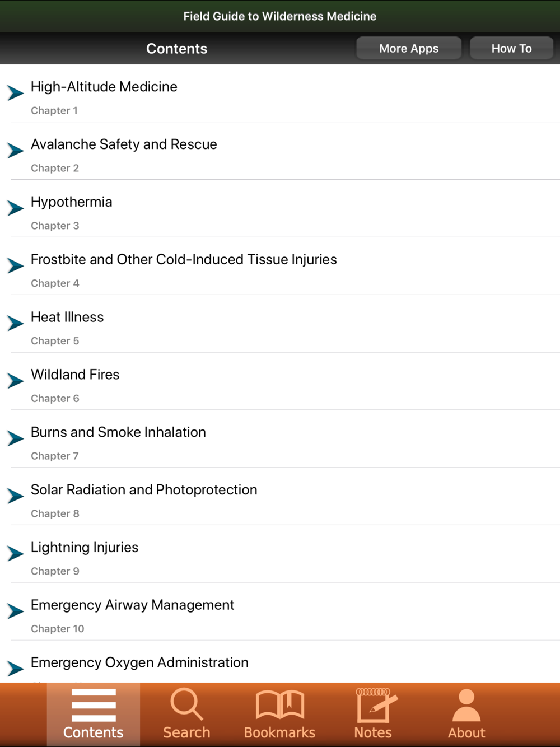Image resolution: width=560 pixels, height=747 pixels.
Task: Open the About person icon
Action: pyautogui.click(x=466, y=705)
